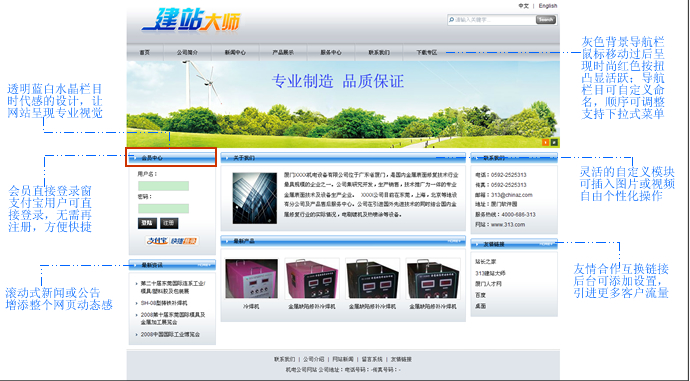The height and width of the screenshot is (381, 690).
Task: Click the magnifier icon in search box
Action: click(x=451, y=20)
